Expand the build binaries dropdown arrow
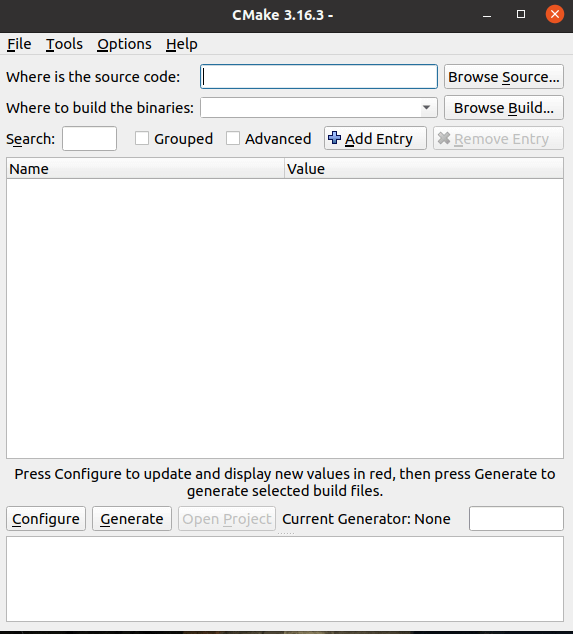Viewport: 573px width, 634px height. (x=426, y=108)
